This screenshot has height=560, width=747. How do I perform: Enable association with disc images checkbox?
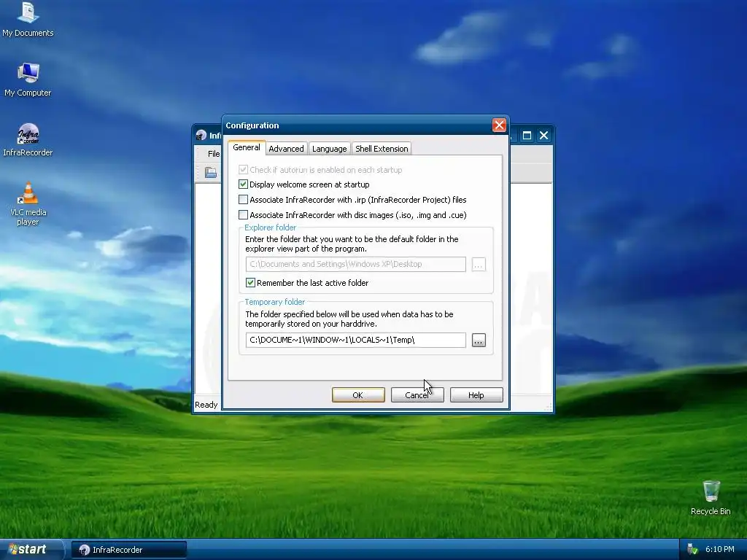(x=244, y=215)
